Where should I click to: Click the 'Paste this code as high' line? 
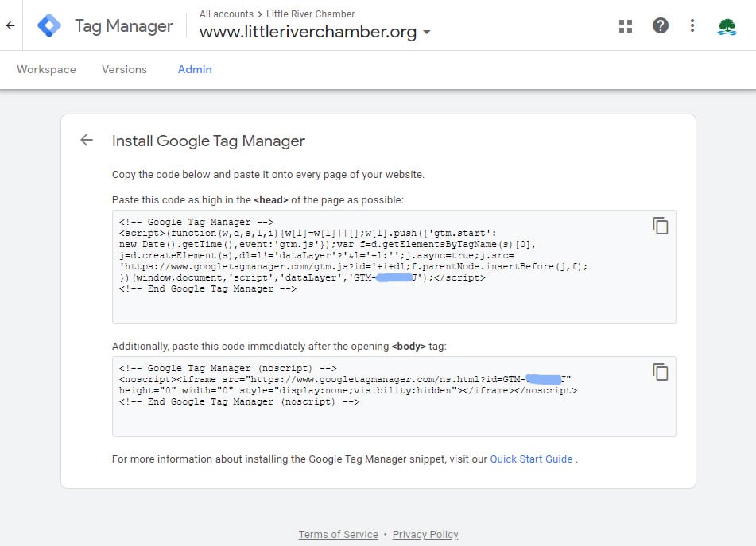coord(258,200)
